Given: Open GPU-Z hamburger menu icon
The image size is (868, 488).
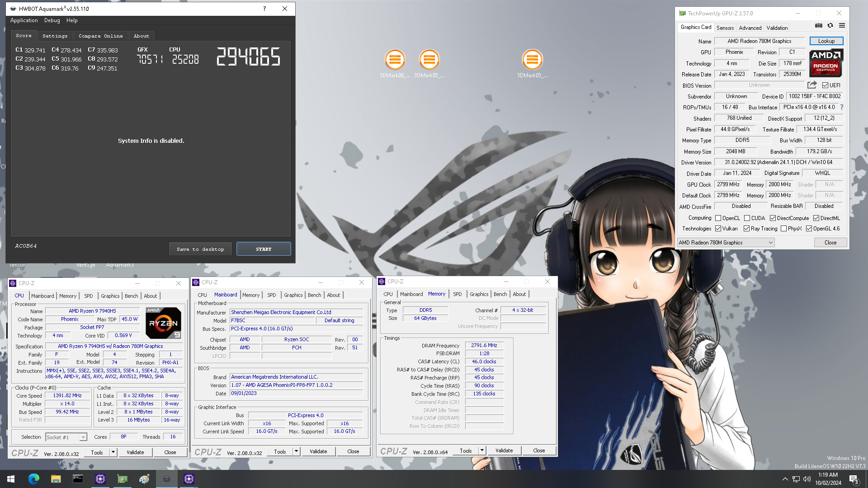Looking at the screenshot, I should click(x=842, y=26).
